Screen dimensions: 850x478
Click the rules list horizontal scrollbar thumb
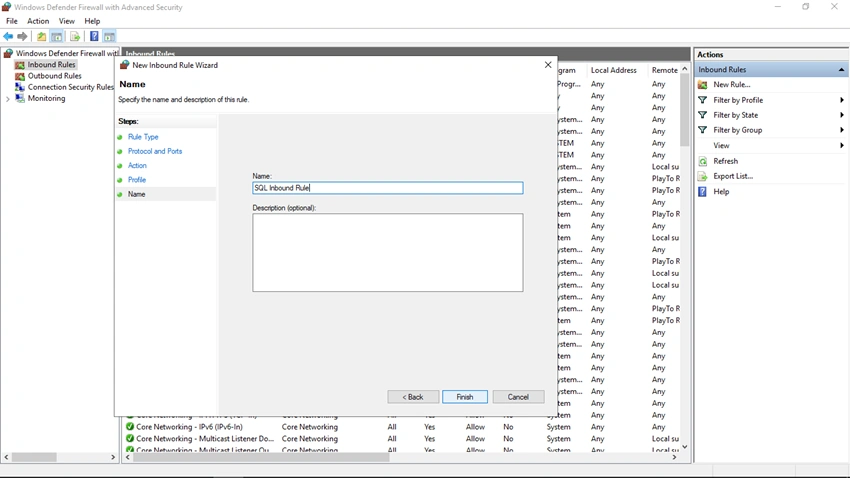click(261, 457)
